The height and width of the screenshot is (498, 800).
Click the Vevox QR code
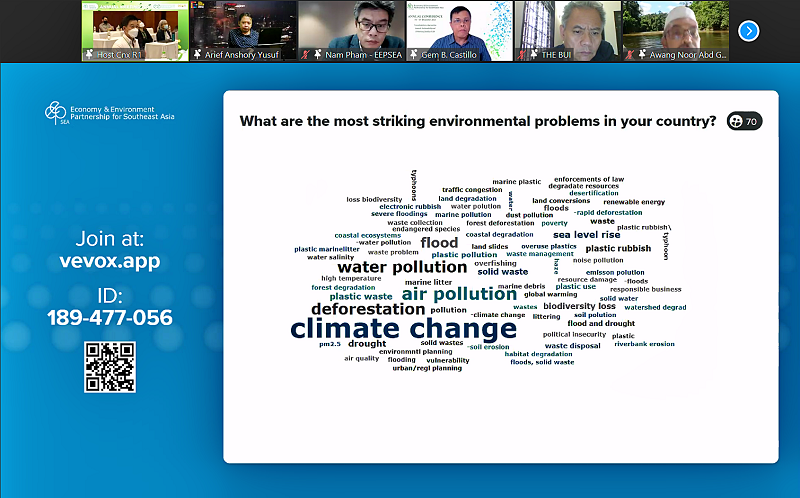pyautogui.click(x=110, y=367)
